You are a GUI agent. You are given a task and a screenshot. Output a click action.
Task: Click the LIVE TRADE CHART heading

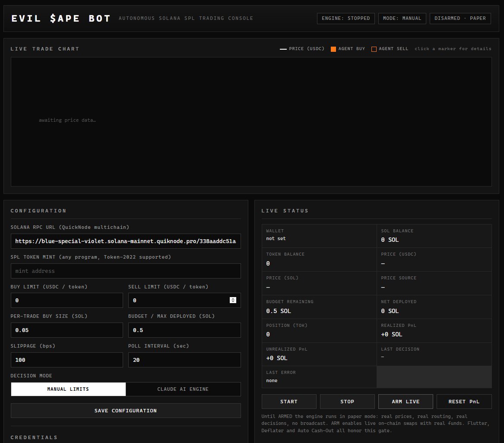pyautogui.click(x=45, y=49)
